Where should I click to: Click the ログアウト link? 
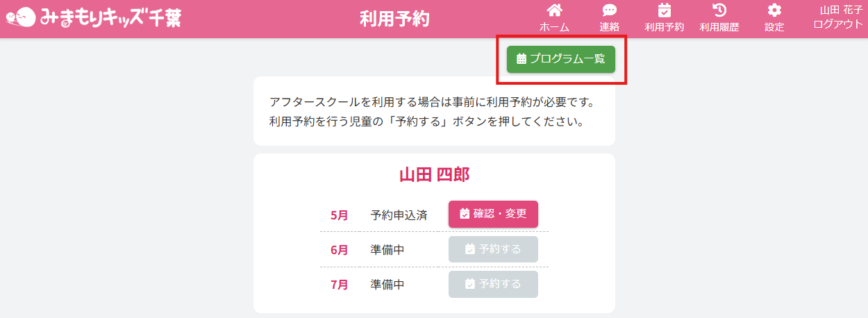pyautogui.click(x=837, y=24)
